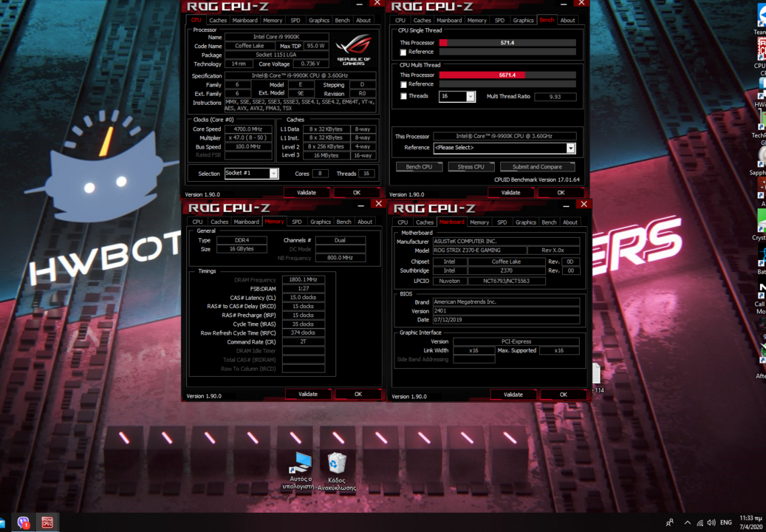Click the empty single thread Reference bar
The width and height of the screenshot is (766, 532).
point(507,52)
